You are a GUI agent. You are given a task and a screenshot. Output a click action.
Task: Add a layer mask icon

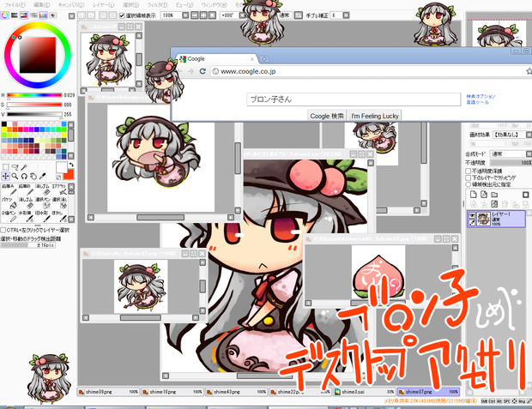point(525,195)
